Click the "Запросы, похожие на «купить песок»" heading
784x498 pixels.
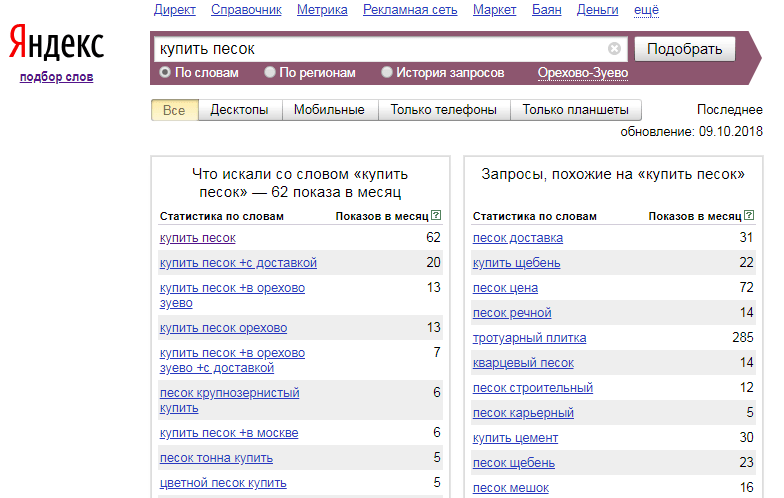pos(613,174)
